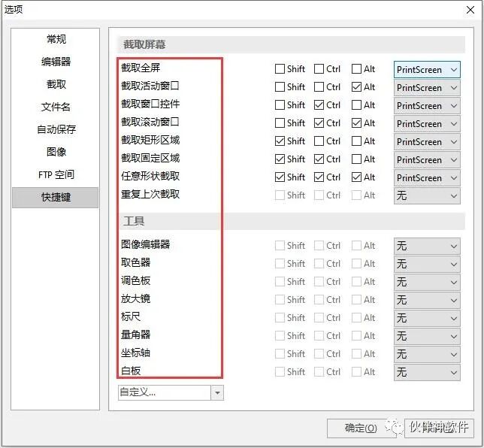
Task: Open key dropdown for 截取窗口控件
Action: pyautogui.click(x=427, y=106)
